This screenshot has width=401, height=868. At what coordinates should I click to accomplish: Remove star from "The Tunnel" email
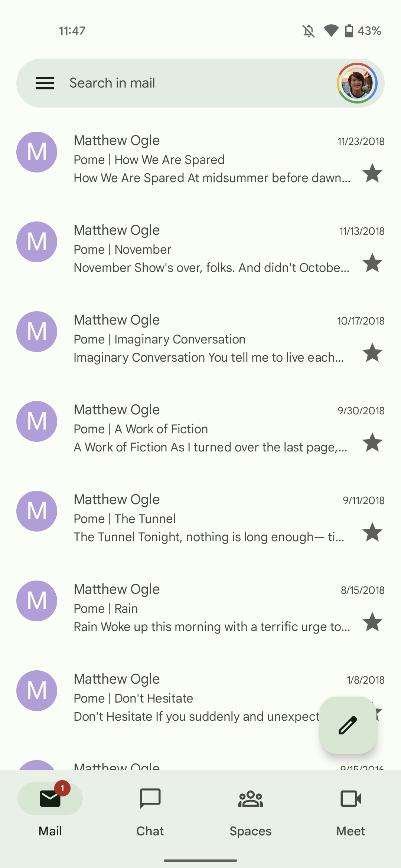tap(372, 532)
